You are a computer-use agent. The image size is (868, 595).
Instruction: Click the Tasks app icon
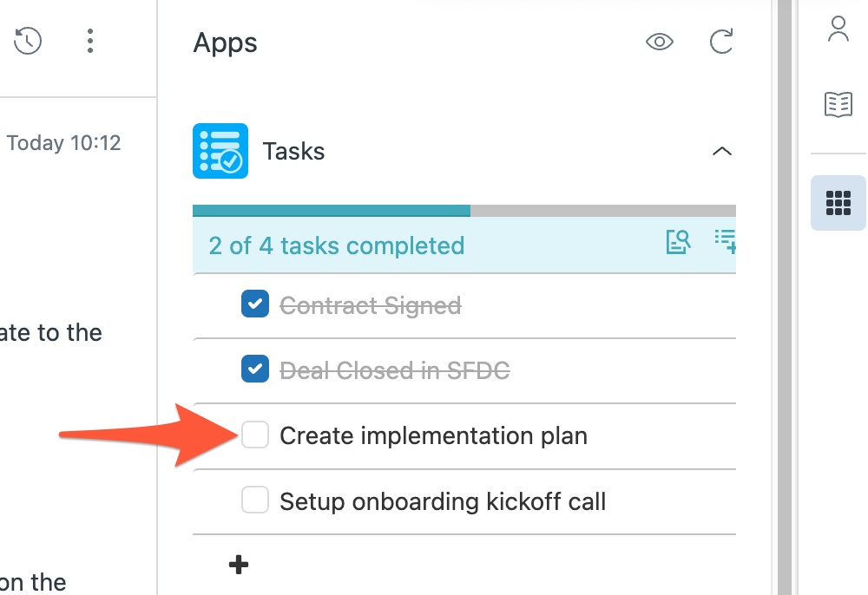(x=220, y=151)
